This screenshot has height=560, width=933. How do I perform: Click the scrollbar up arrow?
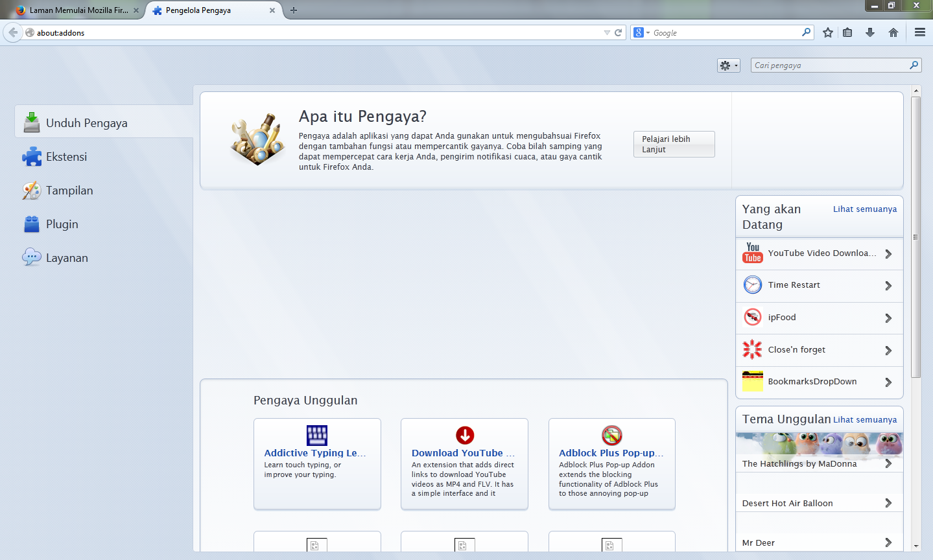click(x=915, y=91)
